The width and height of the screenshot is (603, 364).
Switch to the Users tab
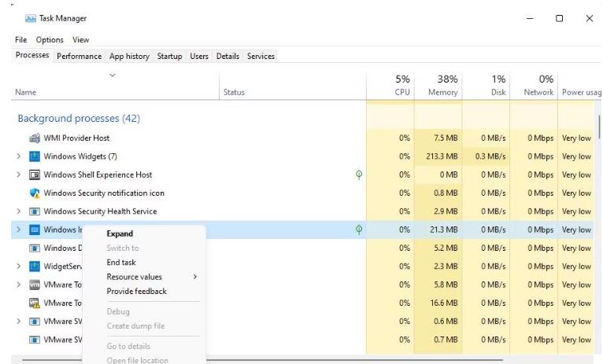(x=199, y=56)
